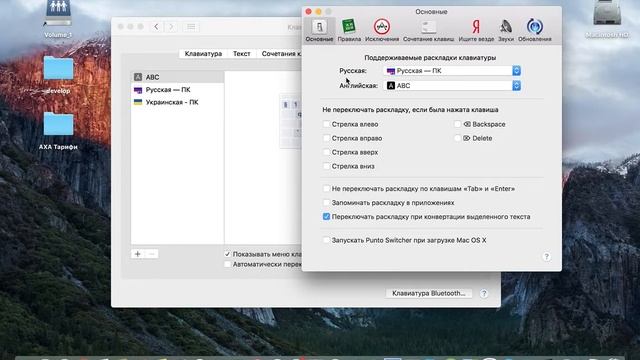This screenshot has height=360, width=640.
Task: Select the Украинская - ПК input source
Action: coord(177,102)
